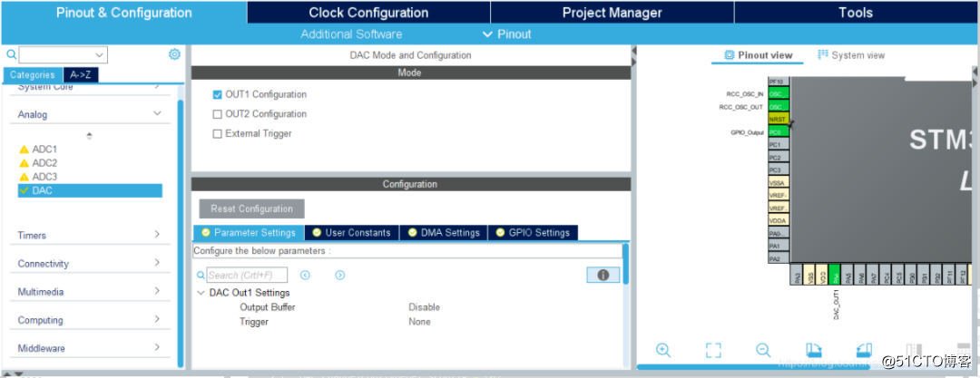This screenshot has width=980, height=378.
Task: Select the Categories tab
Action: [x=33, y=75]
